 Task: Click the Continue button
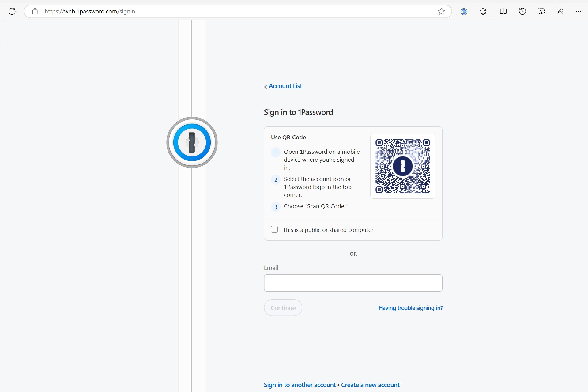(x=283, y=308)
